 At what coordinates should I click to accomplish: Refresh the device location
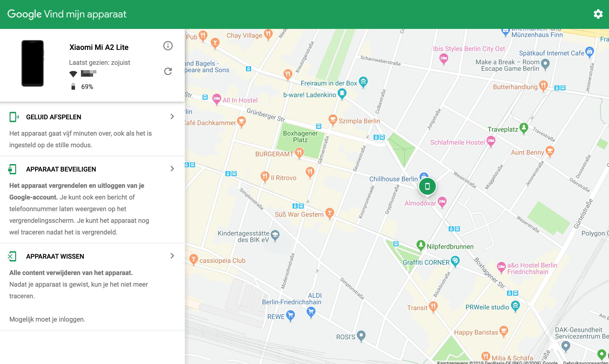[168, 71]
